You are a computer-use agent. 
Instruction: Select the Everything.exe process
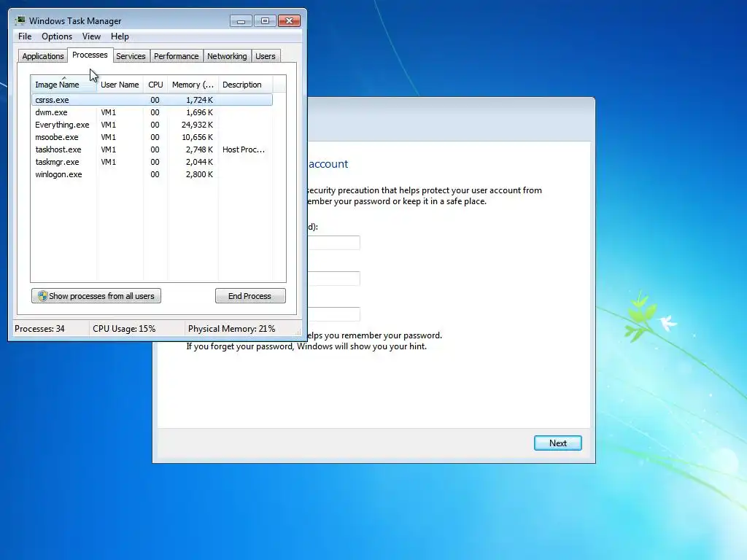click(x=152, y=125)
